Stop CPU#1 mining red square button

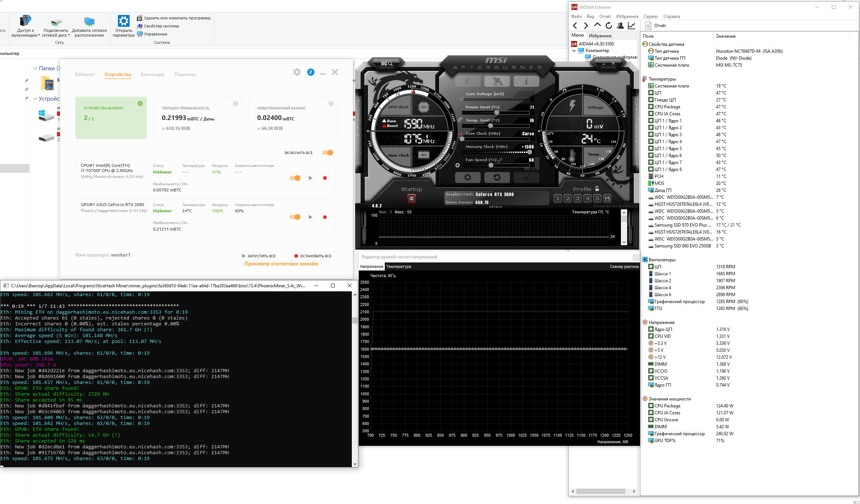325,178
